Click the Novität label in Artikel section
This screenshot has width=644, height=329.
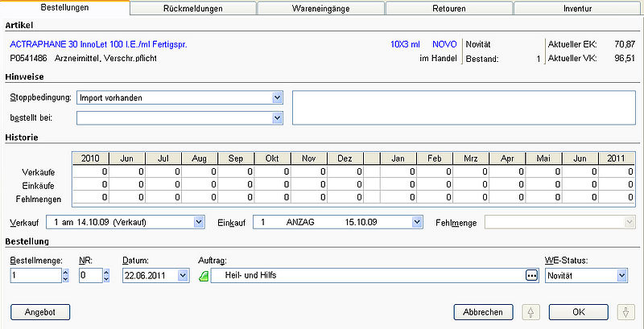click(x=478, y=44)
